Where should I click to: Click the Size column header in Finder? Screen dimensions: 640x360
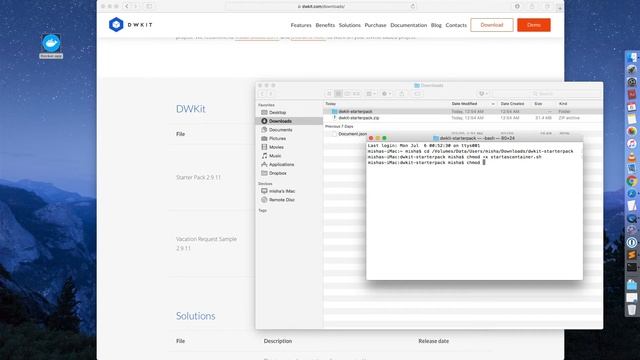543,104
